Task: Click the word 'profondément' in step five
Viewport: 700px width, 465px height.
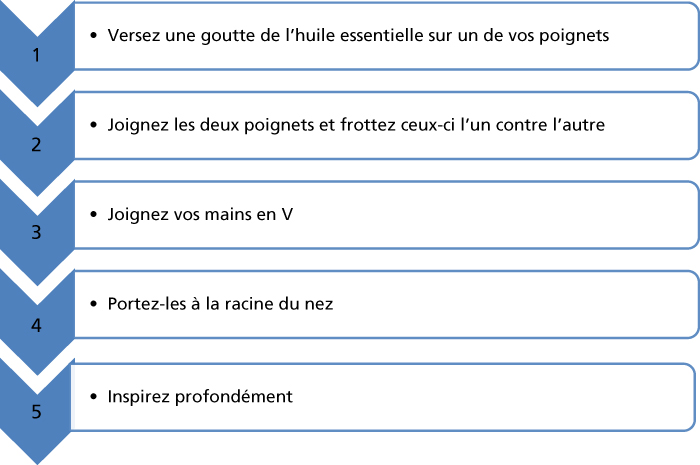Action: 234,397
